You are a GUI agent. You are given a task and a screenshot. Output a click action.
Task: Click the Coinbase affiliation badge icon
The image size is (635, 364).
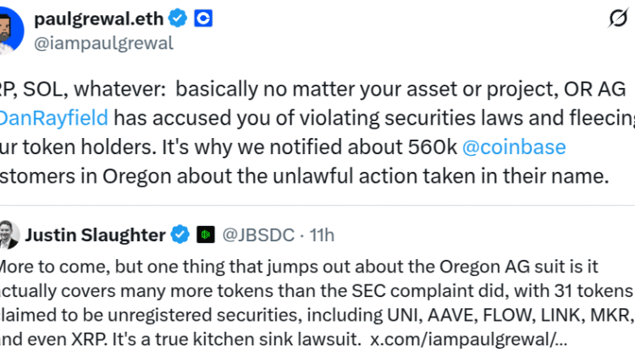click(x=203, y=17)
